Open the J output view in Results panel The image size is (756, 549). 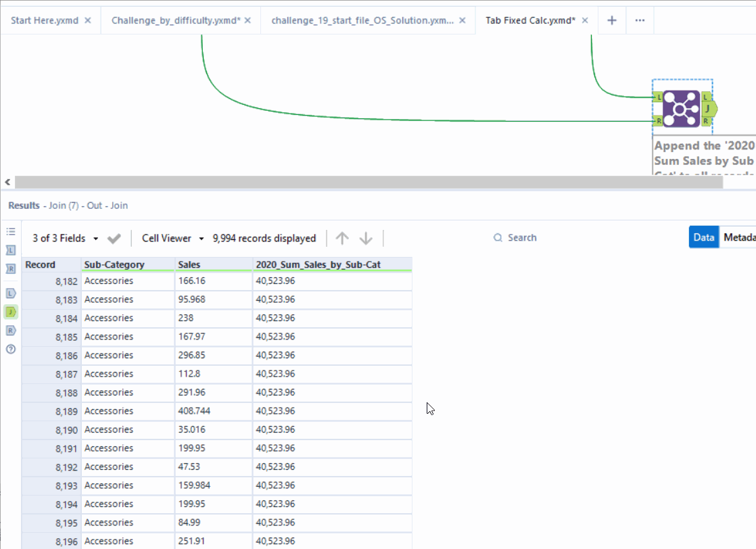(x=10, y=312)
